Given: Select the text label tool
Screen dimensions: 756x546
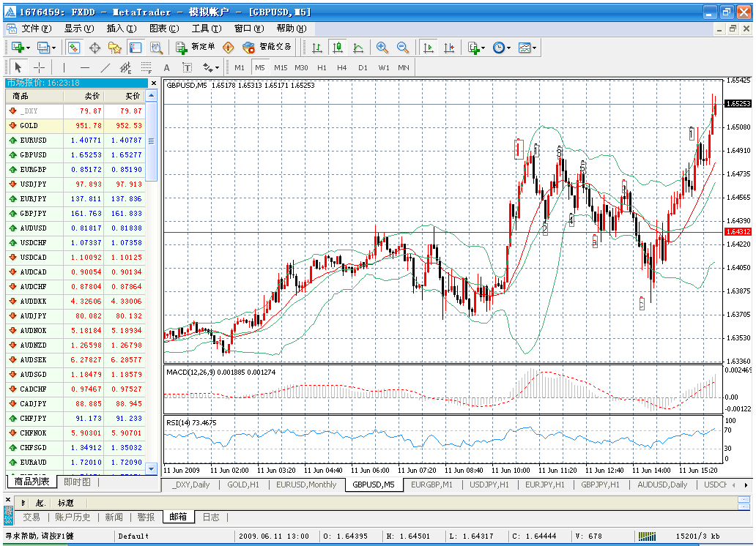Looking at the screenshot, I should 187,67.
